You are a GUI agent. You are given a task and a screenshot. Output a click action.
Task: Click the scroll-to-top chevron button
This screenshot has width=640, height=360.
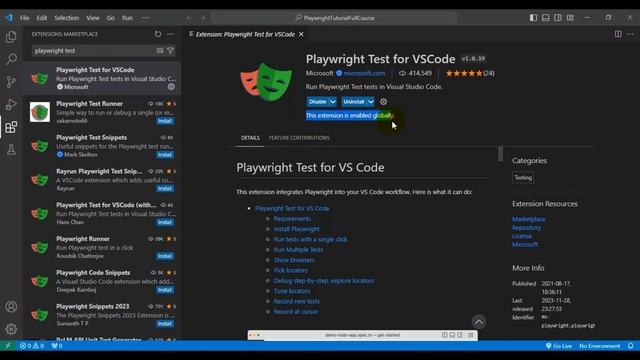(x=479, y=322)
